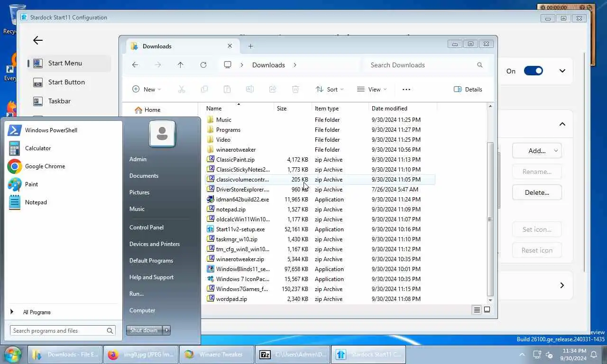Launch Paint from Start menu
Viewport: 607px width, 364px height.
pos(31,184)
